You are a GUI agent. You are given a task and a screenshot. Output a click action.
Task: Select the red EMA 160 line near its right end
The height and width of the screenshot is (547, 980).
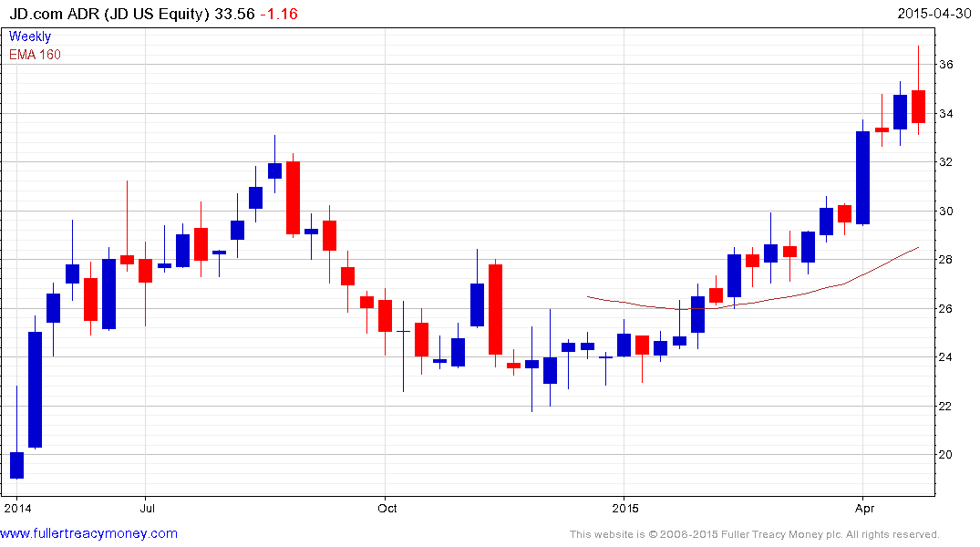click(x=900, y=256)
